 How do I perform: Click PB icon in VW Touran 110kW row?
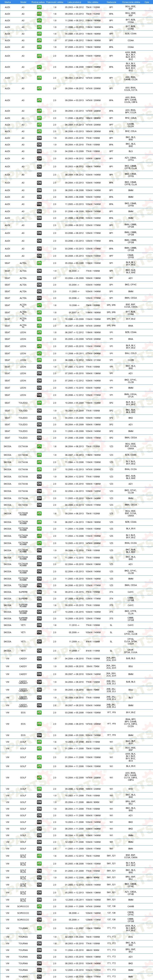[x=39, y=928]
